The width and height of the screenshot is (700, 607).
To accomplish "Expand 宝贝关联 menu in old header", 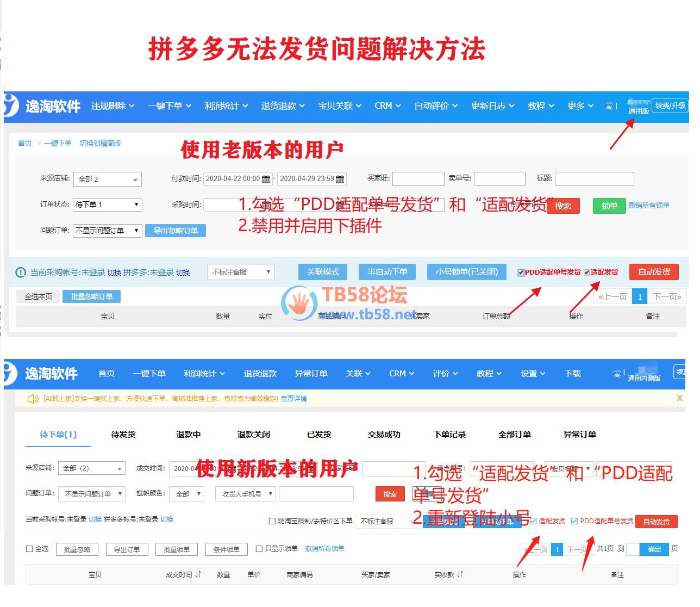I will (340, 106).
